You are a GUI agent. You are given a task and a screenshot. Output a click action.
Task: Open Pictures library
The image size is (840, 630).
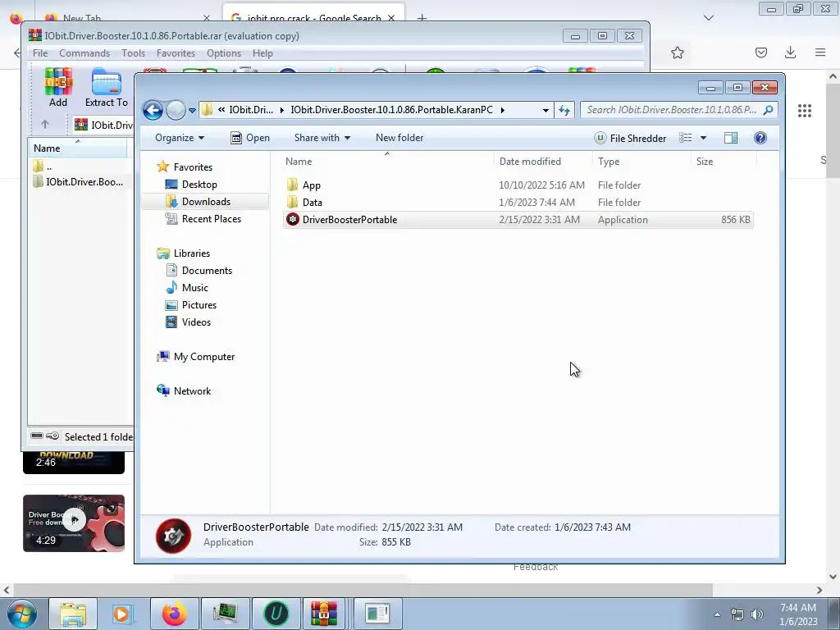191,305
